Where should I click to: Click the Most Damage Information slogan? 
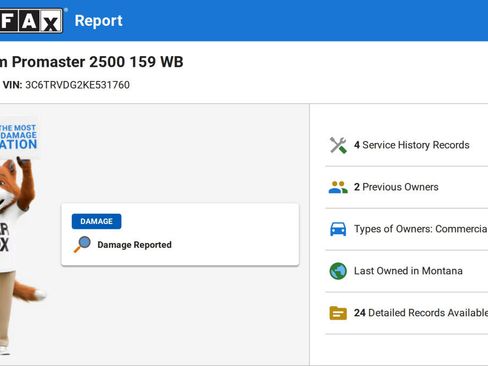18,137
